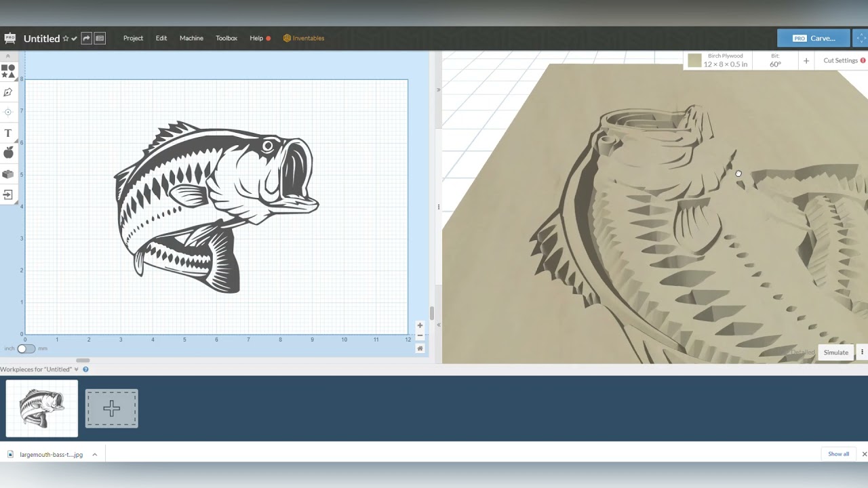868x488 pixels.
Task: Rename the Untitled project title
Action: pyautogui.click(x=42, y=39)
